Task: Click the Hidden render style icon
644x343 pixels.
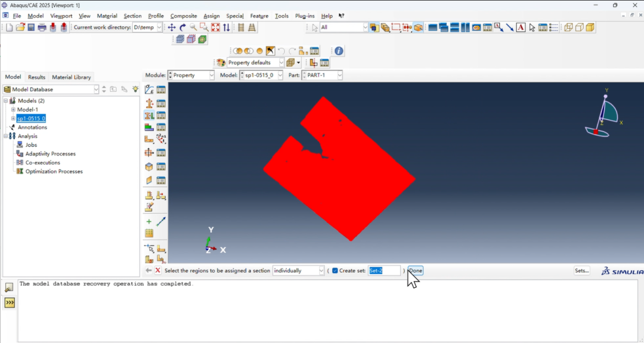Action: coord(579,27)
